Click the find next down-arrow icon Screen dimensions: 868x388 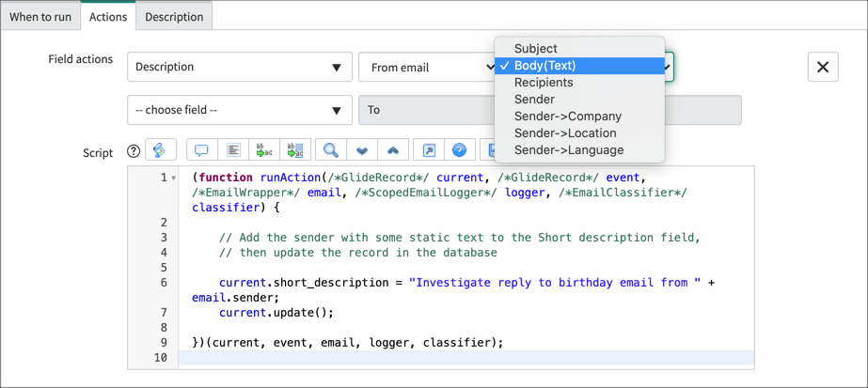click(x=362, y=150)
